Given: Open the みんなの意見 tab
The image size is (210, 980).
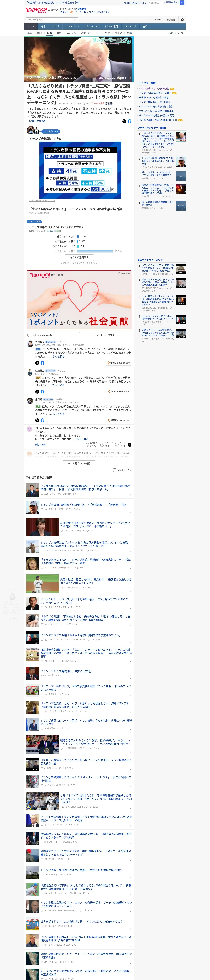Looking at the screenshot, I should pos(34,221).
